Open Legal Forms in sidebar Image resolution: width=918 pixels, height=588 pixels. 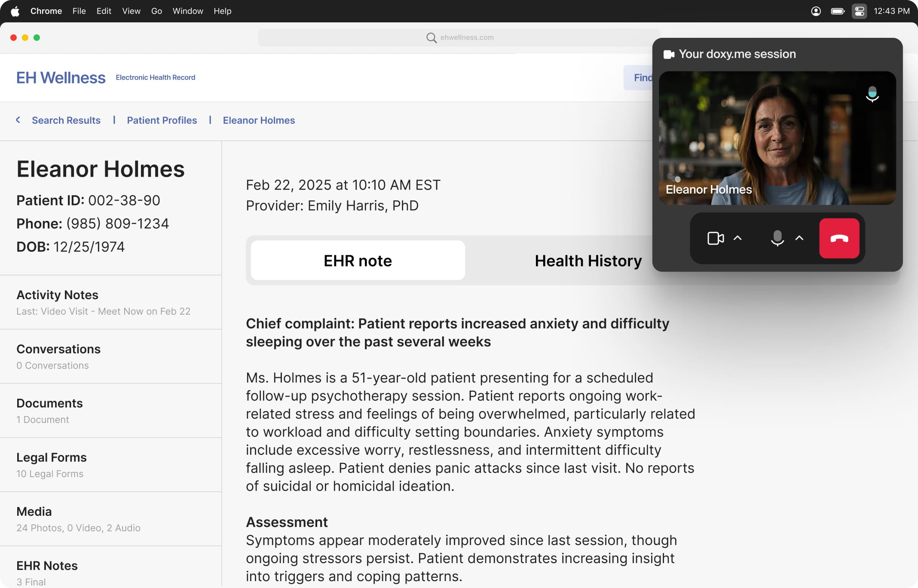[52, 457]
